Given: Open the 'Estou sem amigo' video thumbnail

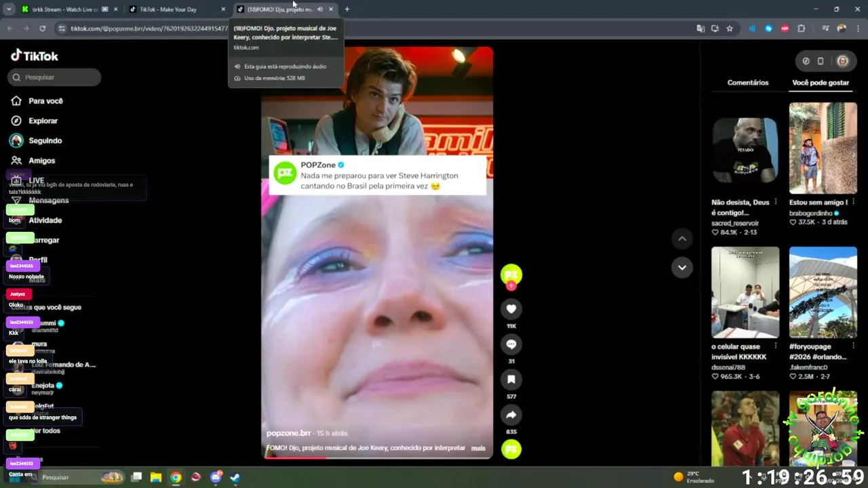Looking at the screenshot, I should [823, 148].
